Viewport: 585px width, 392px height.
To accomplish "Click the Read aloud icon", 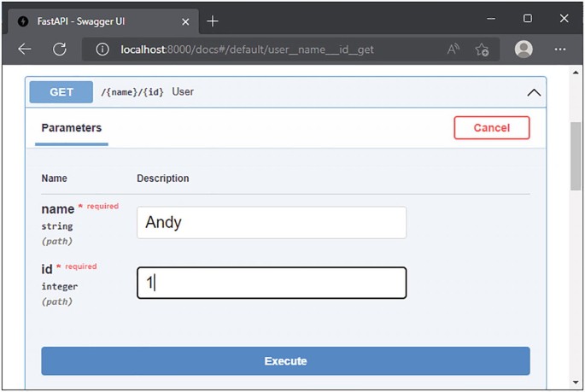I will pyautogui.click(x=453, y=50).
